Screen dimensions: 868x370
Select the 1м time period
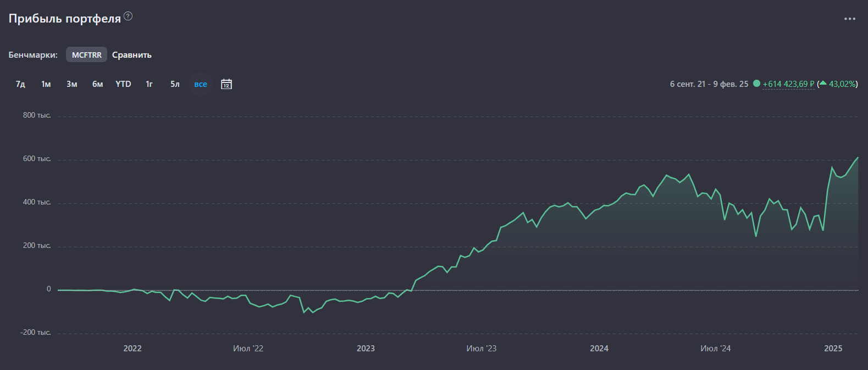46,84
